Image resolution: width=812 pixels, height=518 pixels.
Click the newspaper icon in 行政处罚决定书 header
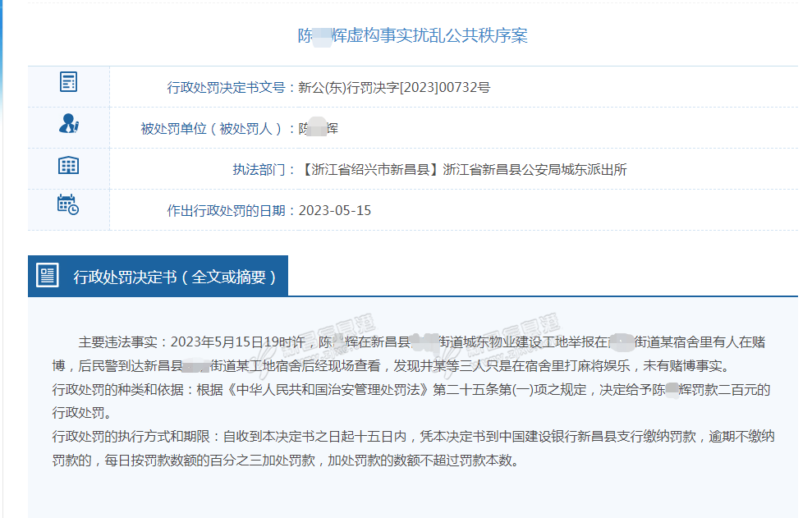coord(48,277)
